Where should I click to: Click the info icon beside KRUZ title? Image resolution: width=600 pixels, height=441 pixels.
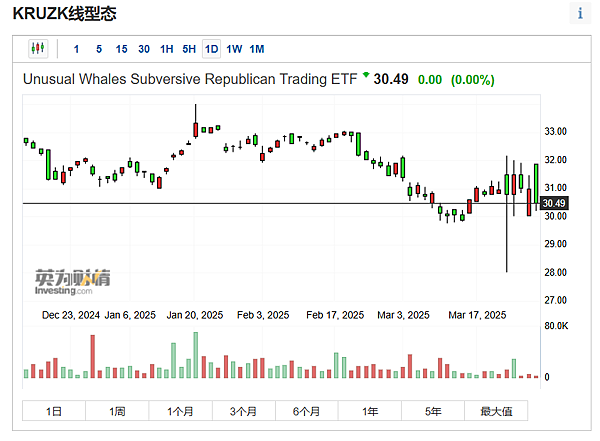coord(580,13)
